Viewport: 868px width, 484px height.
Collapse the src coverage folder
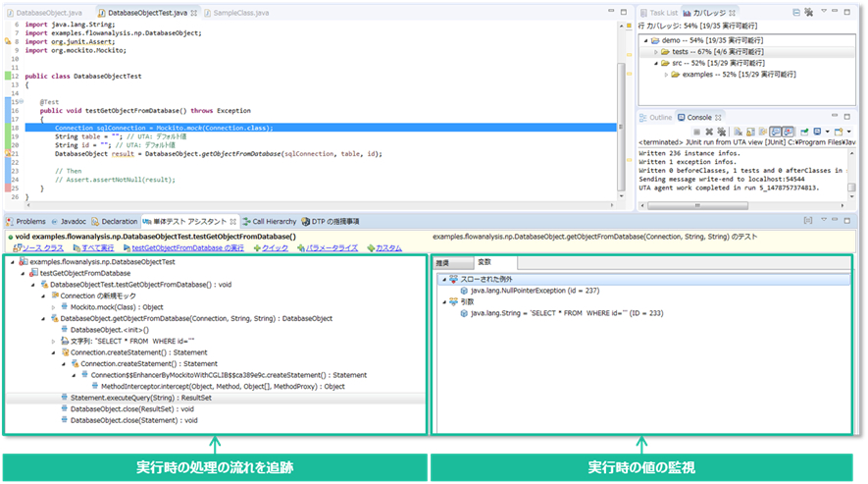[656, 63]
